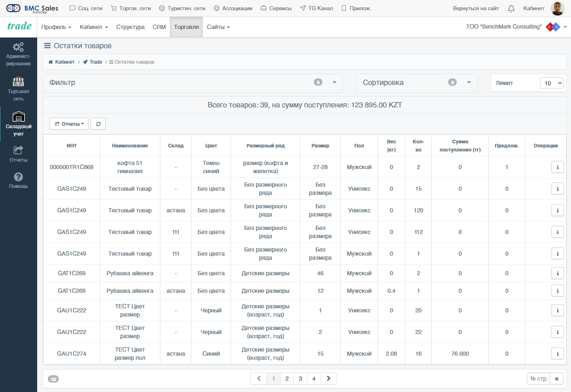Open the Торговая сеть sidebar icon
This screenshot has width=571, height=392.
[18, 89]
